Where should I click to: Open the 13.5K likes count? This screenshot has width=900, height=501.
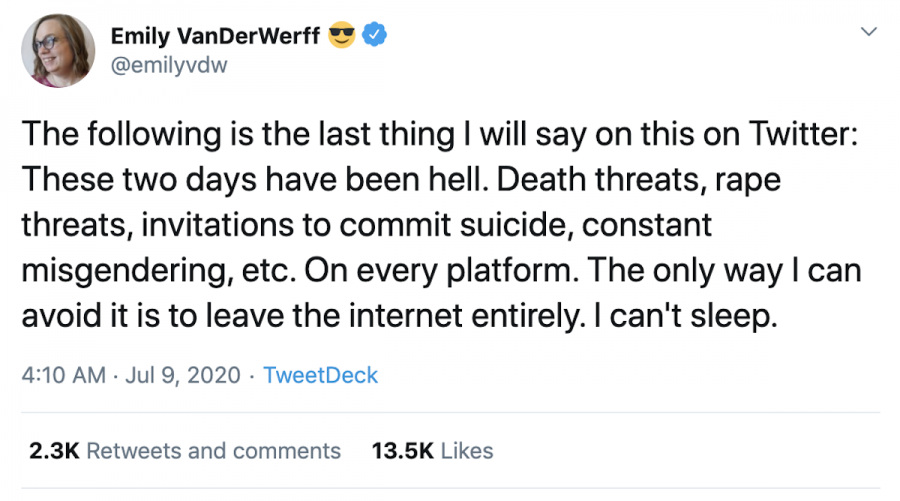pyautogui.click(x=401, y=451)
